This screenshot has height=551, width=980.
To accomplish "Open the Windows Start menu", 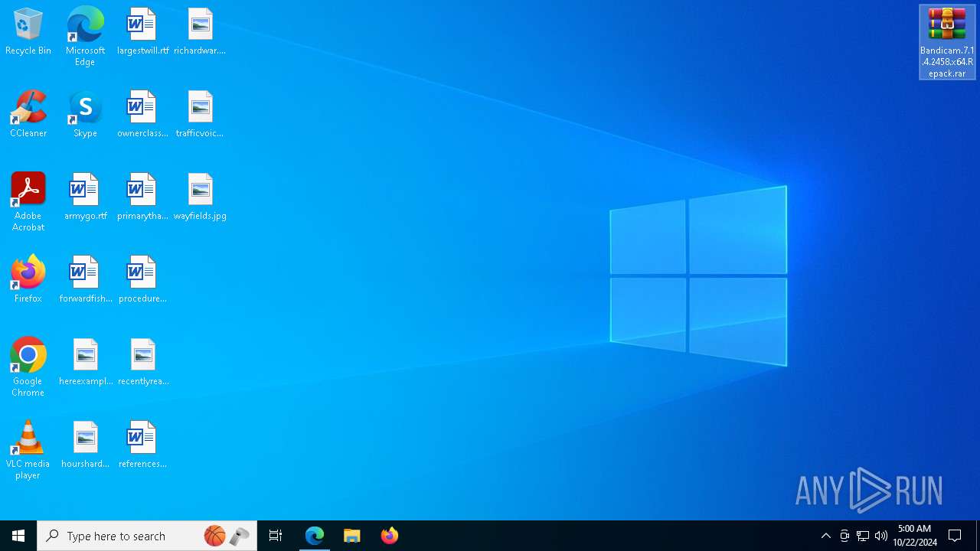I will (18, 536).
